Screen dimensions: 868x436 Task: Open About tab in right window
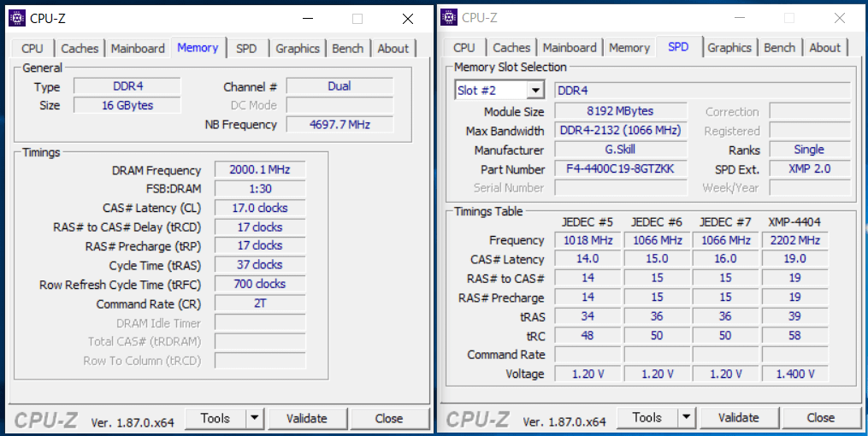tap(825, 48)
